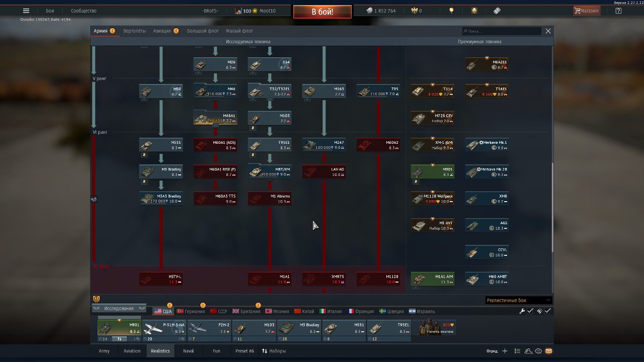Open the Магазин shop button
644x362 pixels.
(587, 11)
